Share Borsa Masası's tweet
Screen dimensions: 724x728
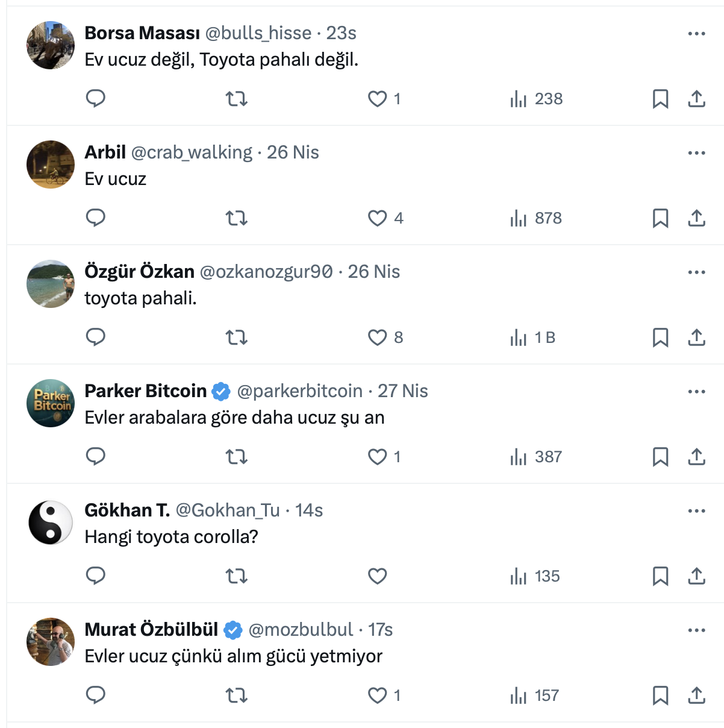[x=696, y=98]
